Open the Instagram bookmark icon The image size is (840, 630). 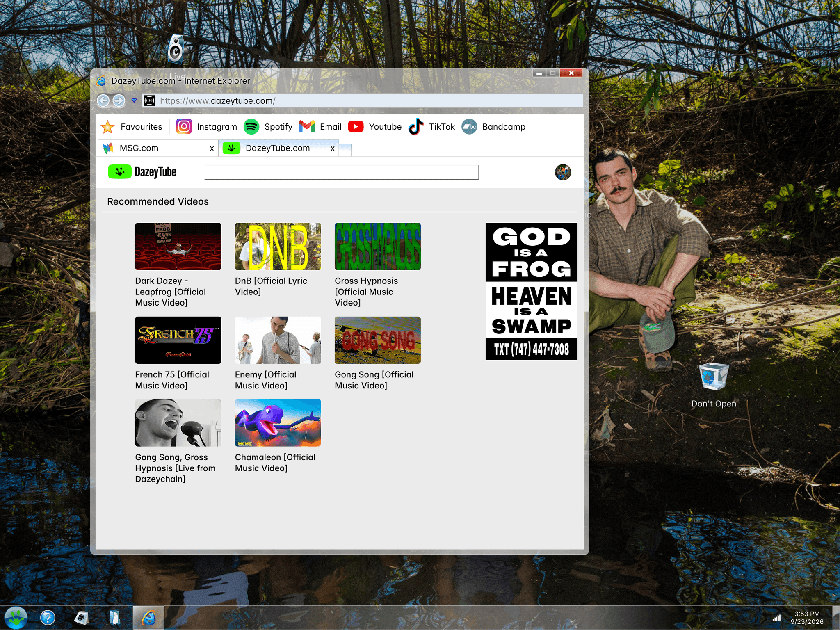click(184, 126)
